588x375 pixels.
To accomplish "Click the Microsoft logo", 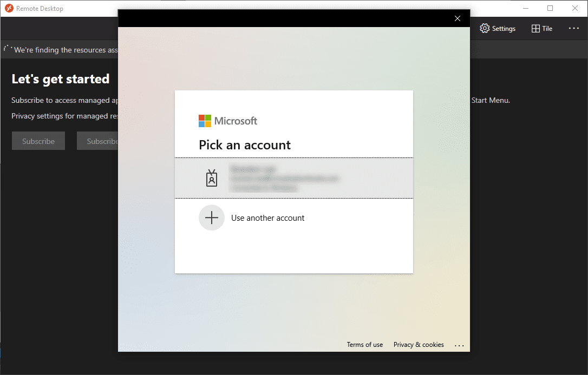I will [227, 121].
